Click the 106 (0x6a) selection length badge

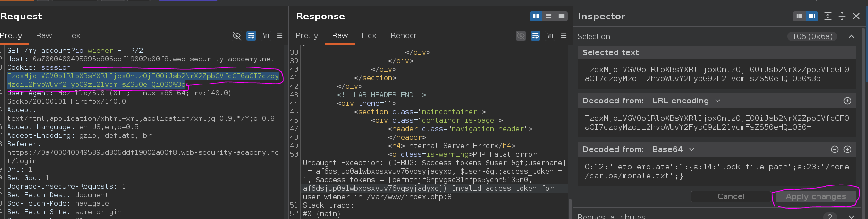point(812,36)
